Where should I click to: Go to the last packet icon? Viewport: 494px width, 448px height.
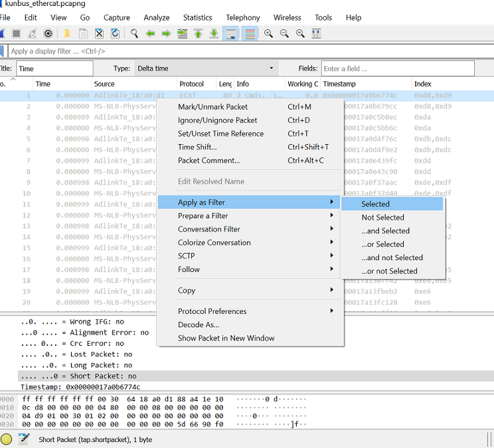(214, 33)
